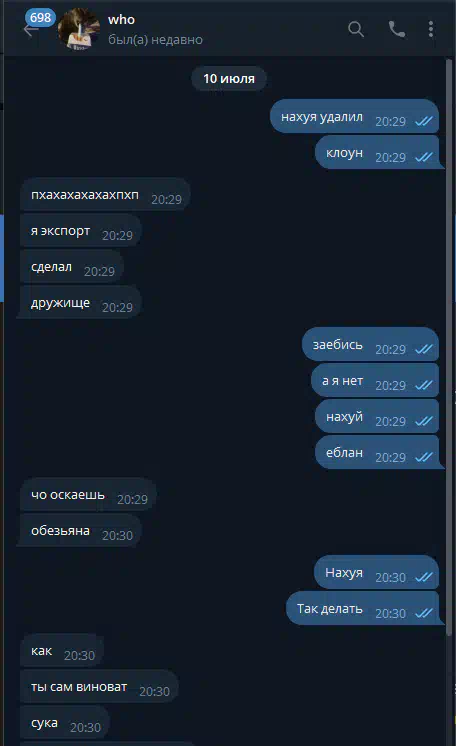Viewport: 456px width, 746px height.
Task: Start a voice call with who
Action: pos(397,29)
